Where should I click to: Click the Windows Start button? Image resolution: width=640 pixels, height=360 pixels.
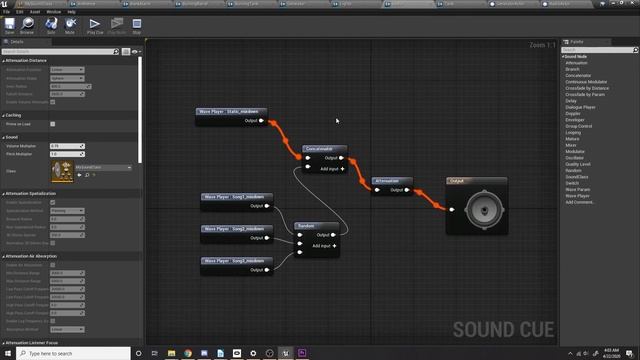[x=8, y=353]
